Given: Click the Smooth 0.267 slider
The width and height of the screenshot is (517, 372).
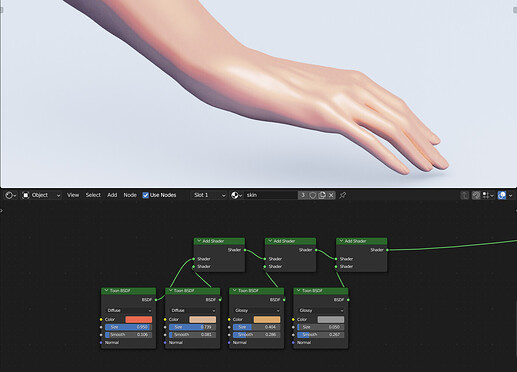Looking at the screenshot, I should pos(321,335).
